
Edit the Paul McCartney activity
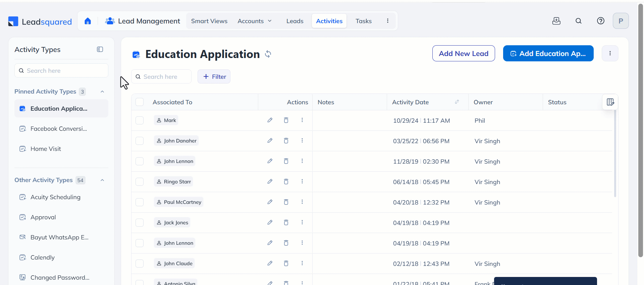pyautogui.click(x=270, y=202)
